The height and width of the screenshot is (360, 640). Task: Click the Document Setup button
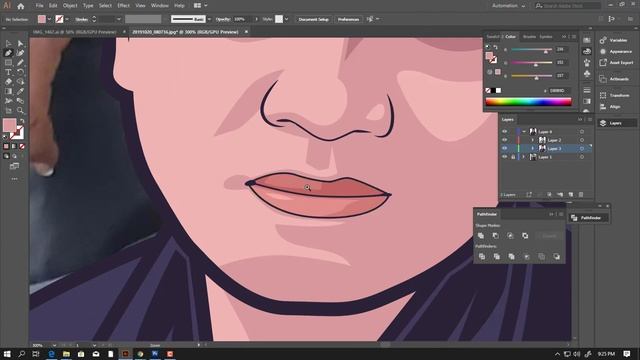[313, 19]
